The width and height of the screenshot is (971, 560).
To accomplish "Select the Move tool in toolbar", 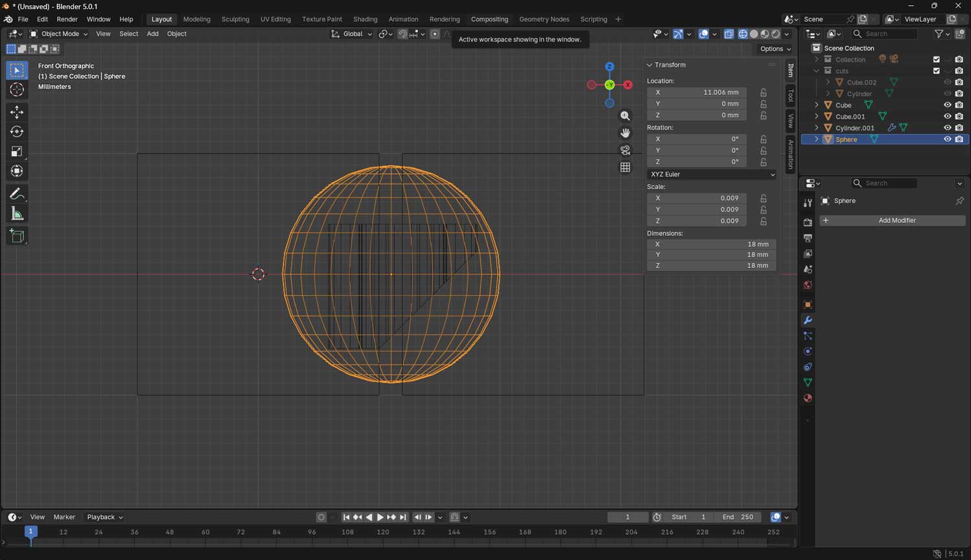I will 17,112.
